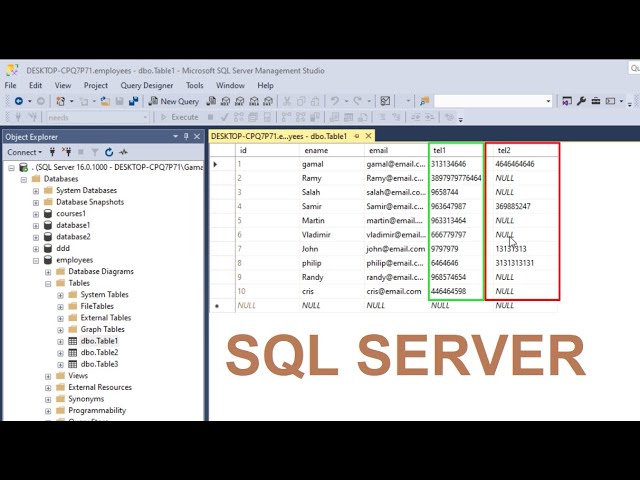The image size is (640, 480).
Task: Click the row selector for gamal row
Action: pyautogui.click(x=222, y=164)
